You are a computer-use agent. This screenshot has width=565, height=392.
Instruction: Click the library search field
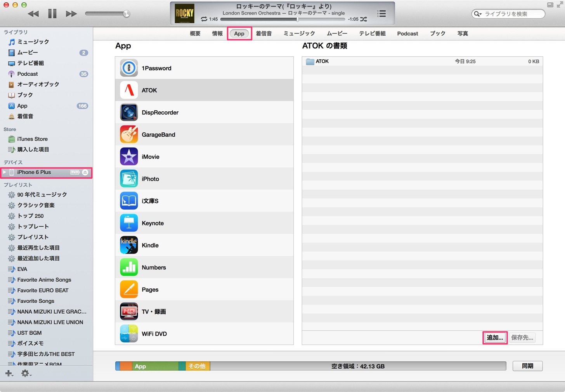coord(508,14)
